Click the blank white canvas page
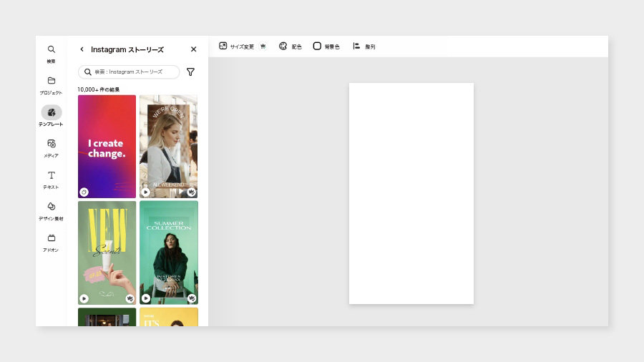This screenshot has height=362, width=644. pyautogui.click(x=411, y=193)
